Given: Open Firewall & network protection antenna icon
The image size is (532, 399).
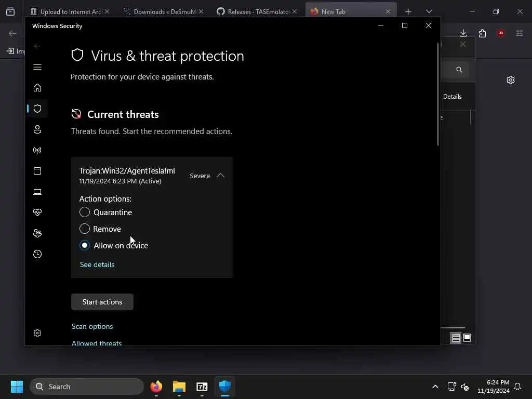Looking at the screenshot, I should pos(37,150).
